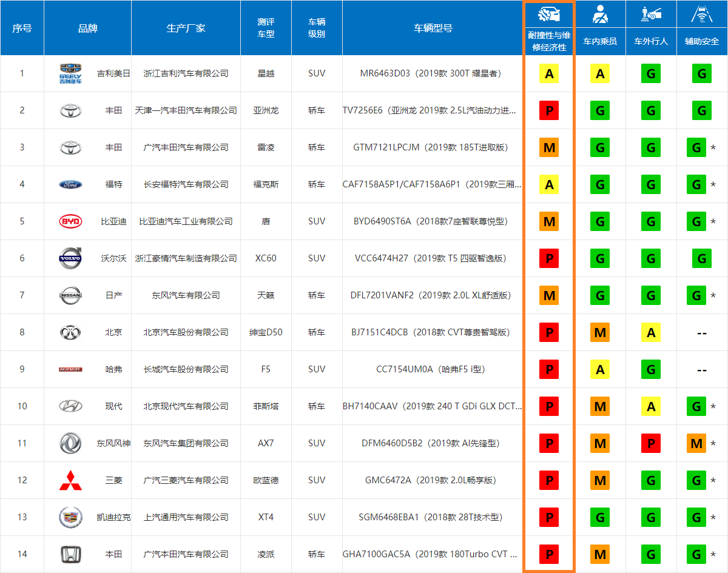
Task: Click the 沃尔沃 brand name
Action: [113, 258]
